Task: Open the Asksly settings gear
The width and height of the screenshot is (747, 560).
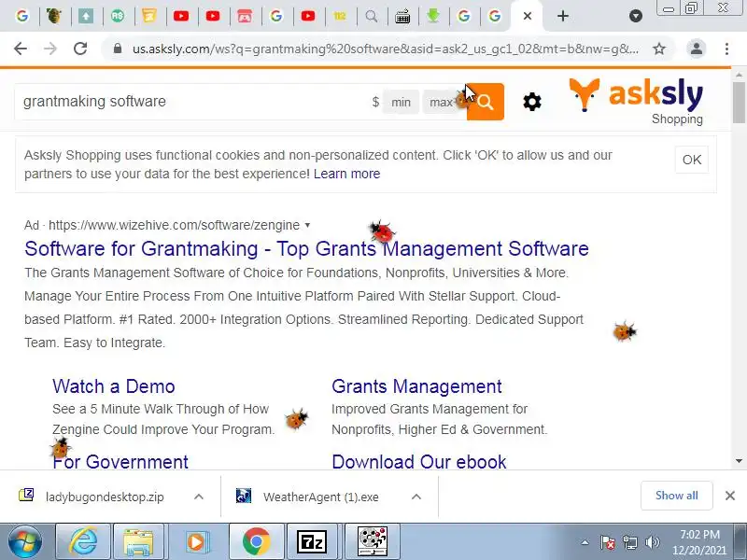Action: tap(532, 102)
